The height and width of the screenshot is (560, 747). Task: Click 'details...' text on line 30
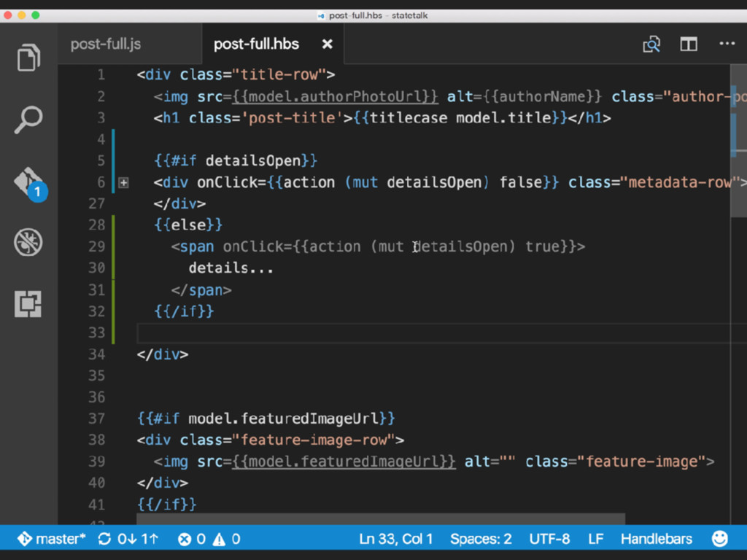point(231,268)
